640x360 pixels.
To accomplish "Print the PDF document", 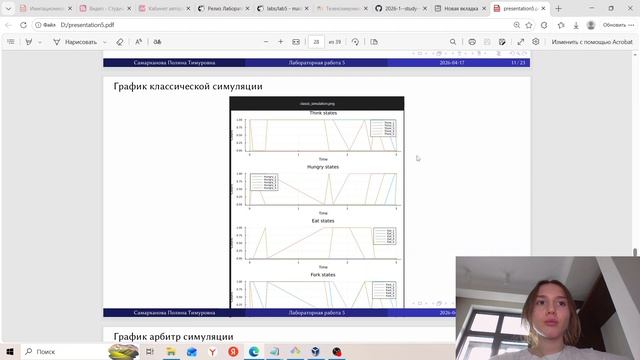I will coord(472,42).
